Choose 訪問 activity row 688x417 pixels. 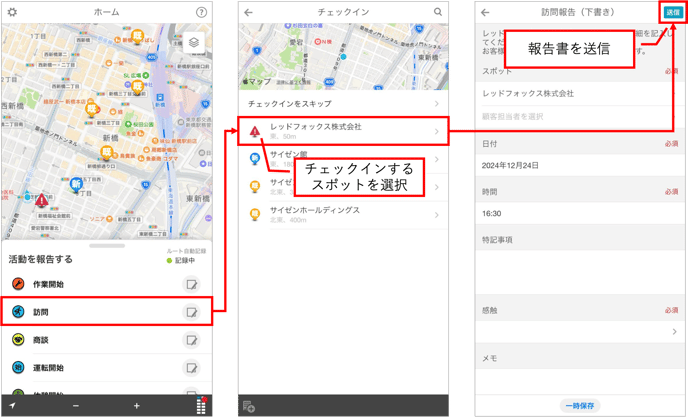click(107, 311)
